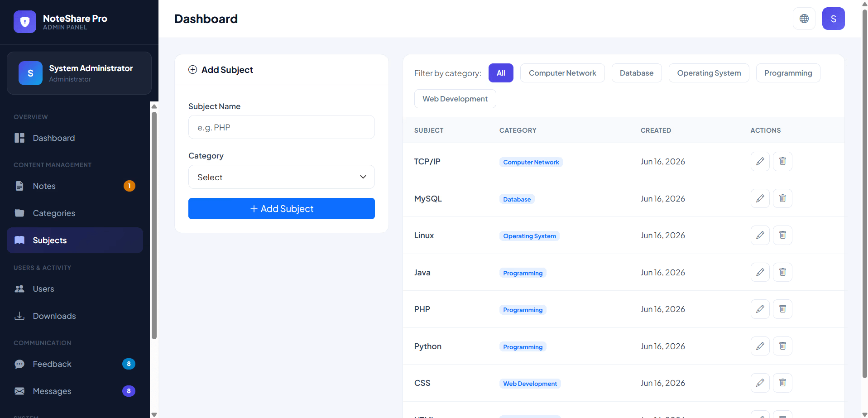The image size is (868, 418).
Task: Filter by Database category
Action: tap(637, 73)
